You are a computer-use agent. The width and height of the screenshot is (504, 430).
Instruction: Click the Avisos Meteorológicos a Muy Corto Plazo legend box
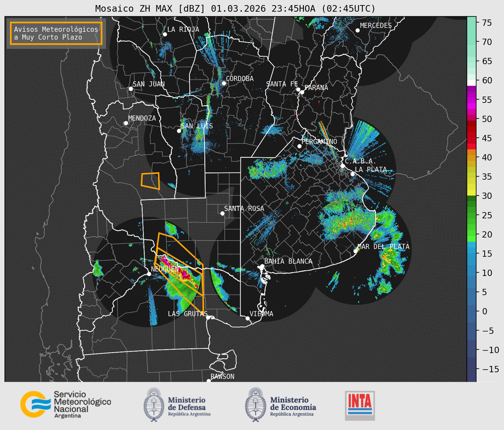click(x=56, y=33)
